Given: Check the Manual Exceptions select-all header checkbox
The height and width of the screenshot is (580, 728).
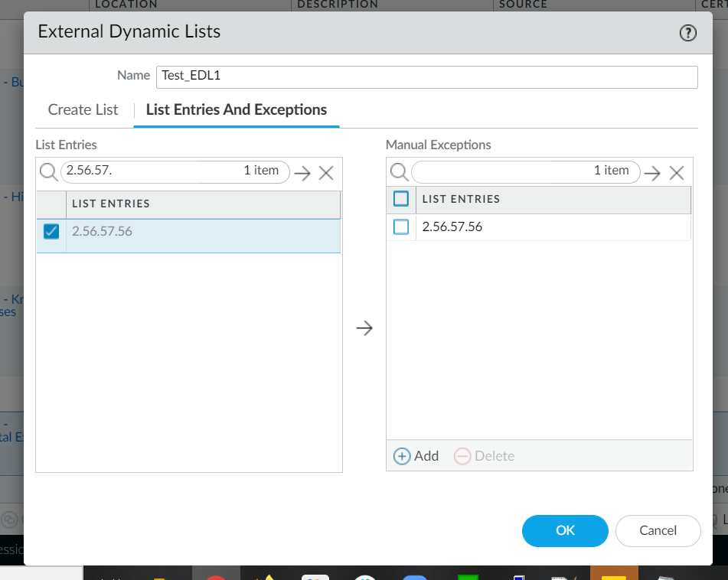Looking at the screenshot, I should tap(401, 199).
